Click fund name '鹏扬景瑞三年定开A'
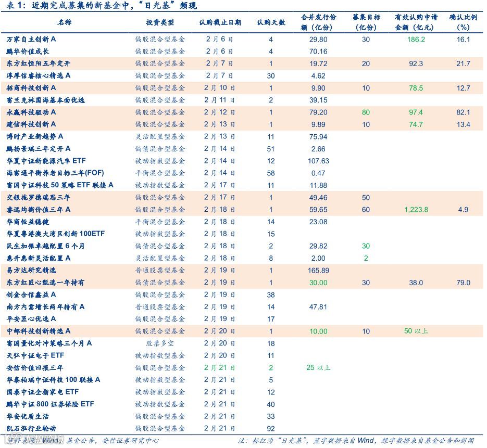487x448 pixels. click(x=38, y=149)
